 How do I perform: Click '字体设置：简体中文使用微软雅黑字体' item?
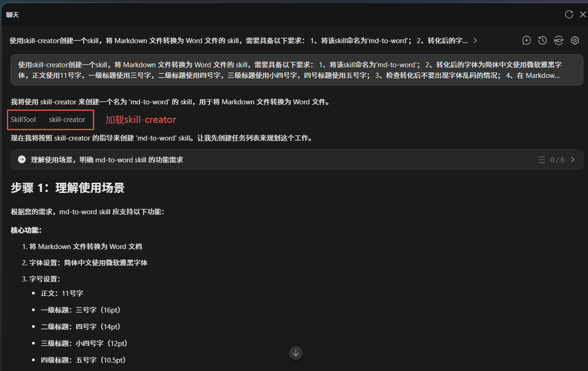(x=88, y=262)
